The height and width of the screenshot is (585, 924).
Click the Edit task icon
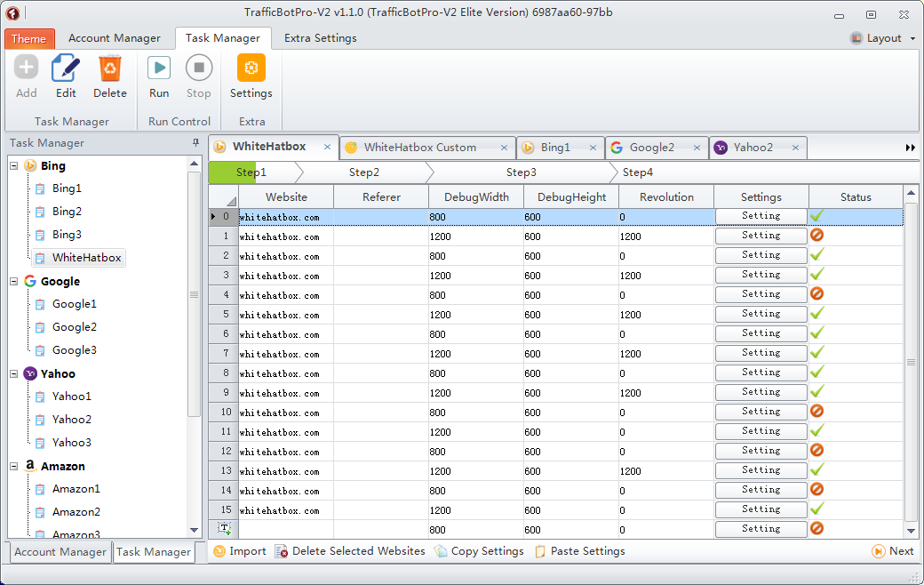66,68
